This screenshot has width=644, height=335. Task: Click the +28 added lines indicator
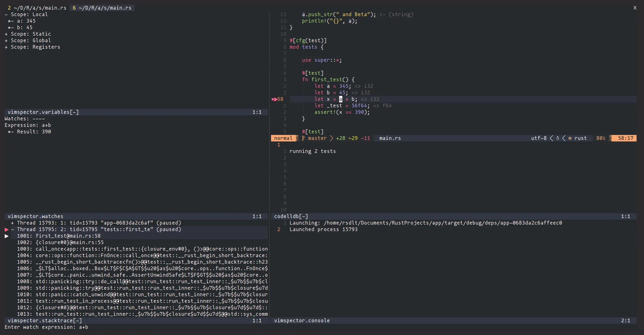(x=340, y=138)
